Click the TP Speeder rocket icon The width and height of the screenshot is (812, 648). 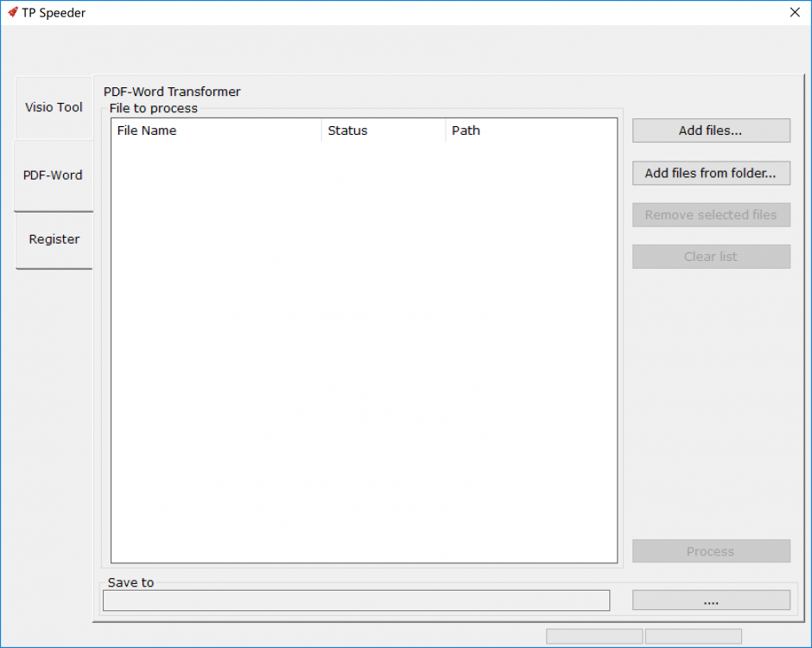coord(12,12)
